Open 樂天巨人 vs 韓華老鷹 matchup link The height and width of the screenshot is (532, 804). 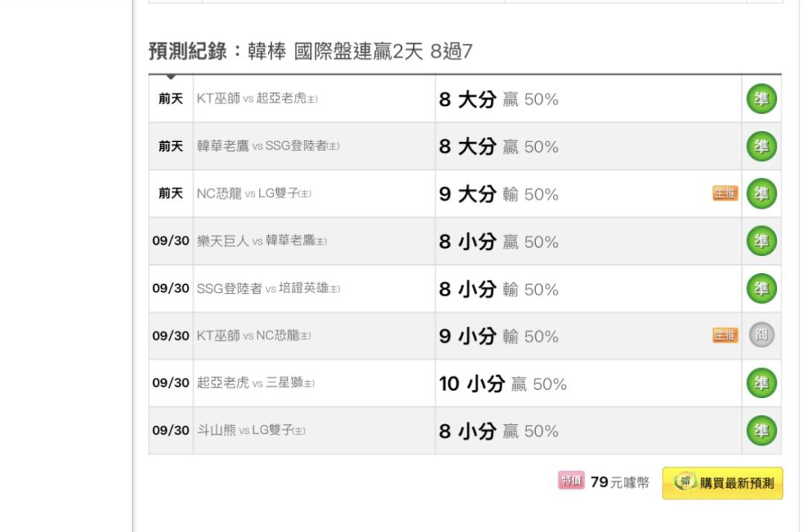pyautogui.click(x=261, y=241)
